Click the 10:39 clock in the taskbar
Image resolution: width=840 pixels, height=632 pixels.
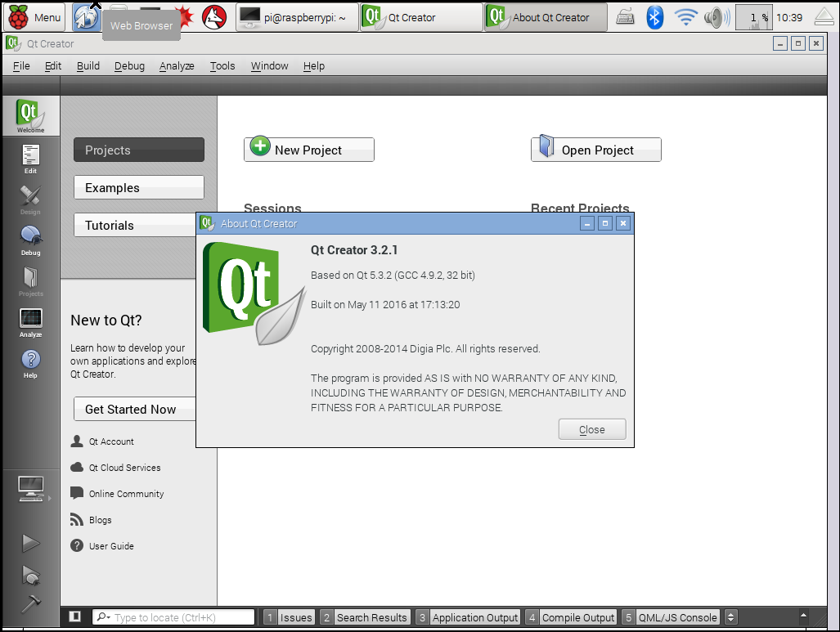point(789,17)
